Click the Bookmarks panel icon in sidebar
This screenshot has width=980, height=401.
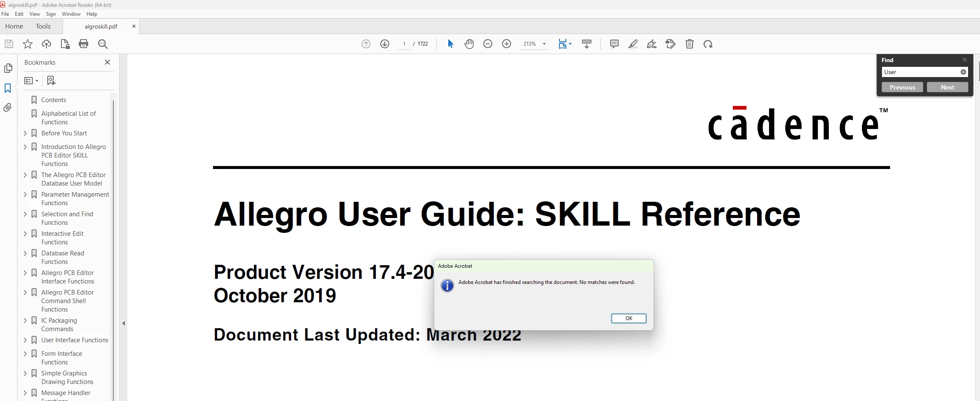tap(8, 88)
